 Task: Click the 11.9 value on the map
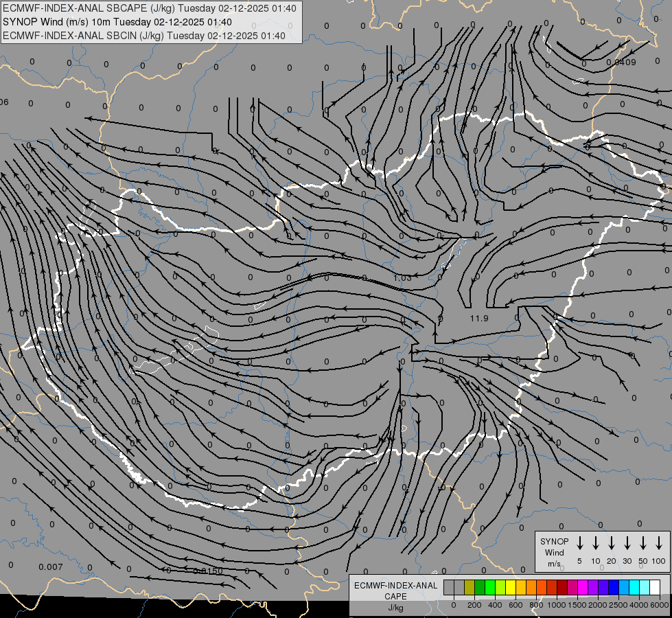tap(478, 318)
